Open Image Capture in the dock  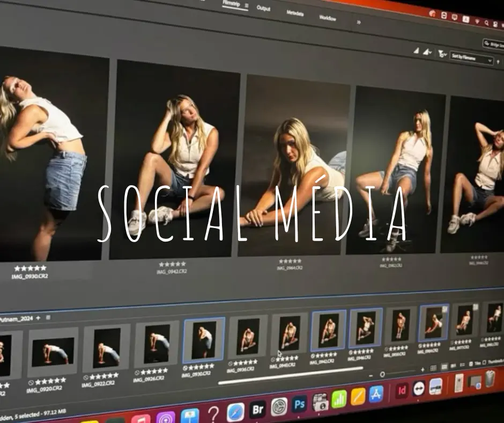(320, 402)
